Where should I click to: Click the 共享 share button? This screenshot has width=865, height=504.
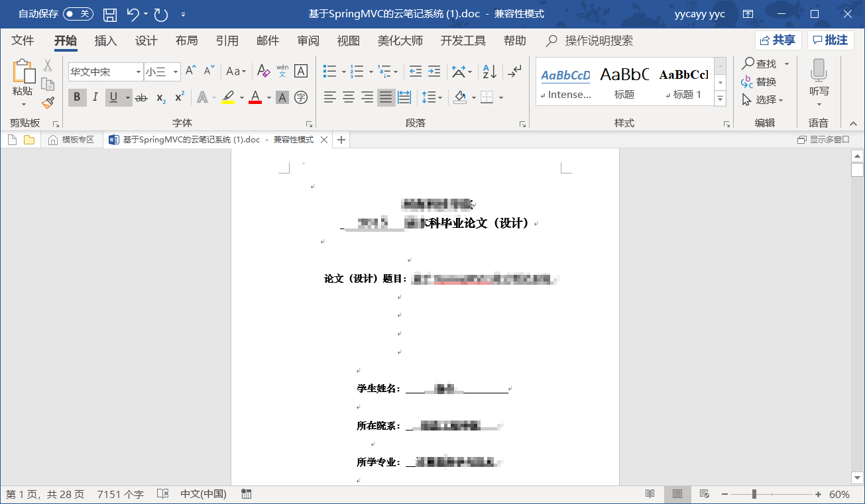point(778,40)
